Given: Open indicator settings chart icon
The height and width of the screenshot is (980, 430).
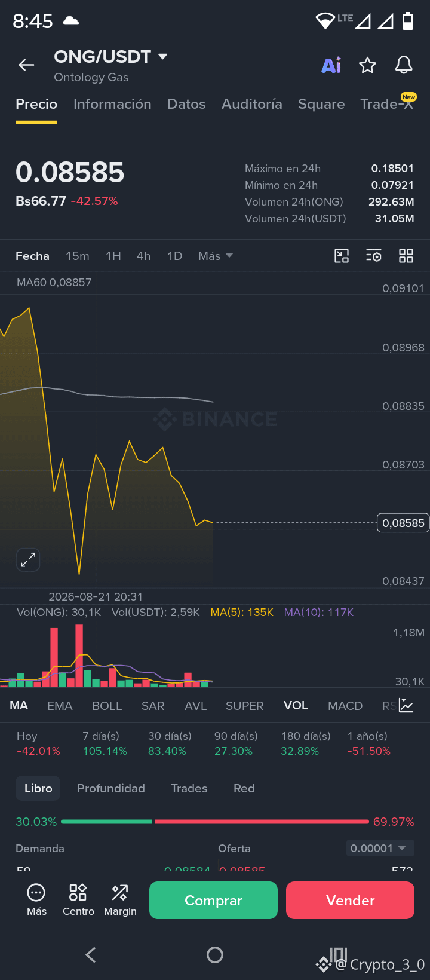Looking at the screenshot, I should 406,705.
